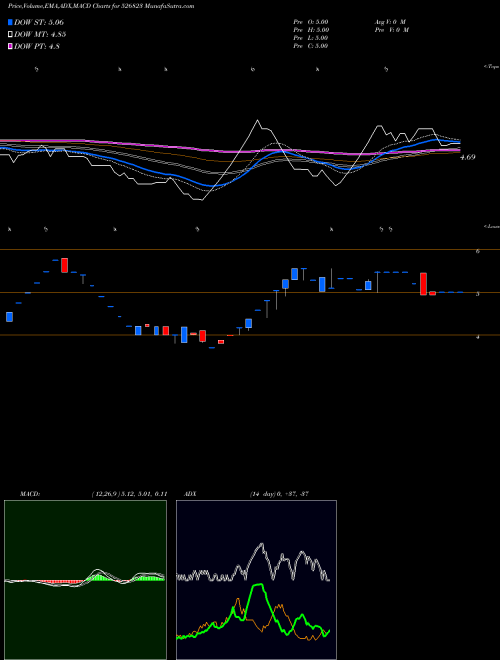500x660 pixels.
Task: Click the blue DOW ST legend swatch
Action: point(11,22)
